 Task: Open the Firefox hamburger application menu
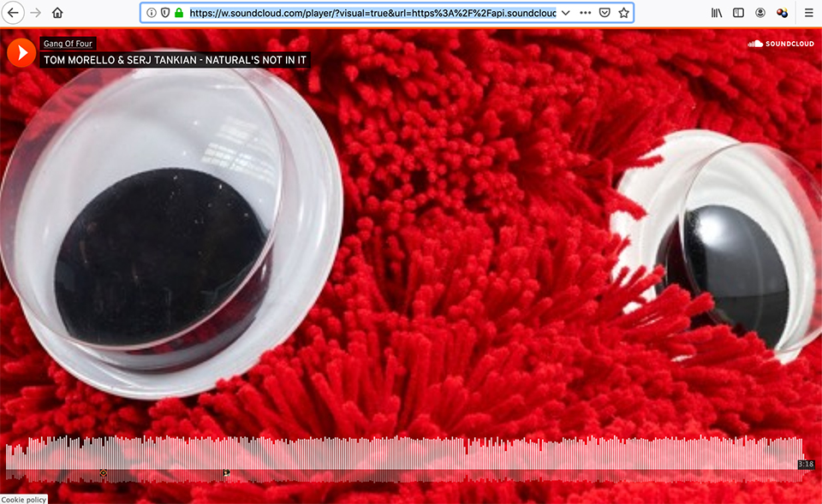point(809,13)
